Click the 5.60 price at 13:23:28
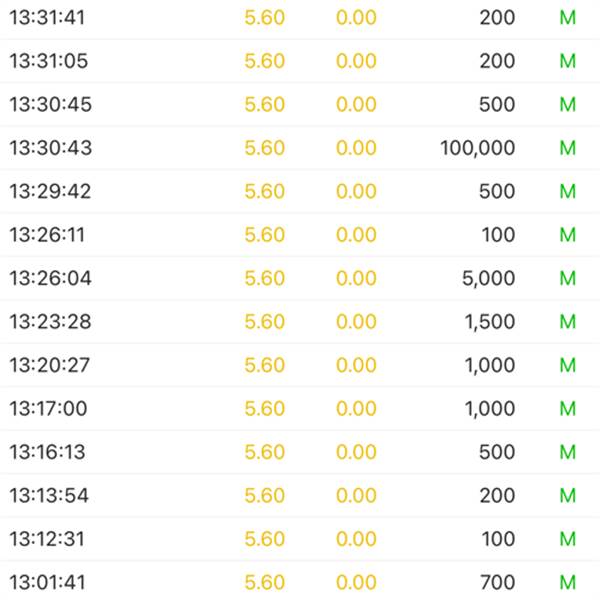 [x=264, y=321]
